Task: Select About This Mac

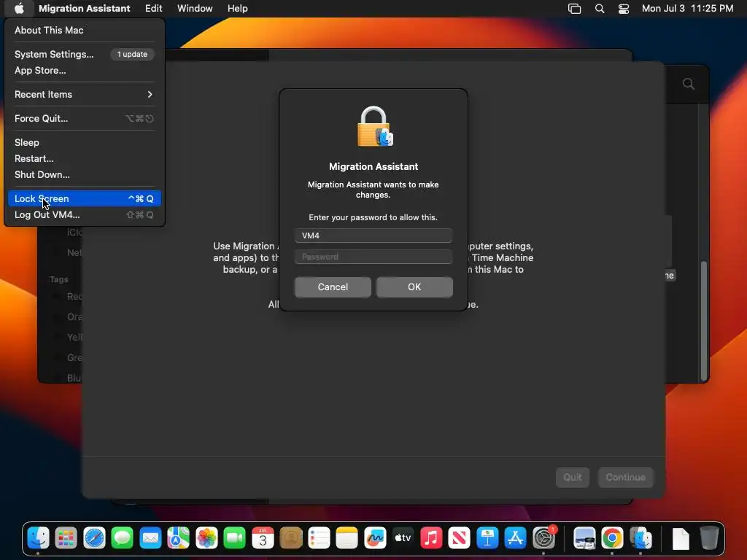Action: 85,30
